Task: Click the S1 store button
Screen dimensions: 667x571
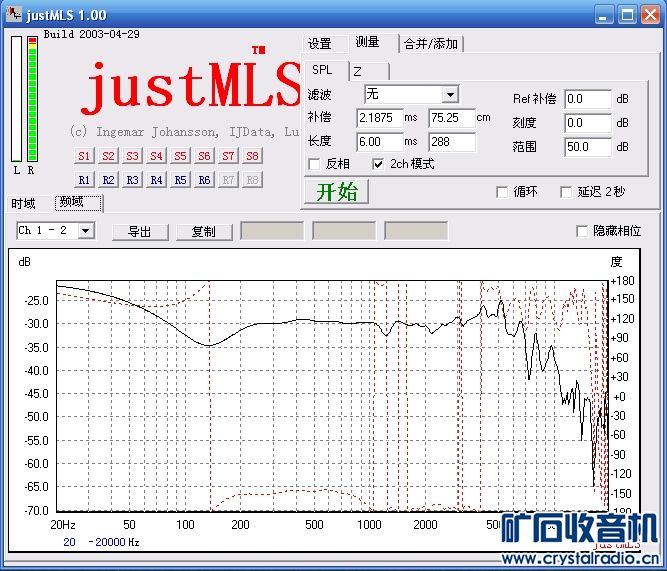Action: tap(84, 156)
